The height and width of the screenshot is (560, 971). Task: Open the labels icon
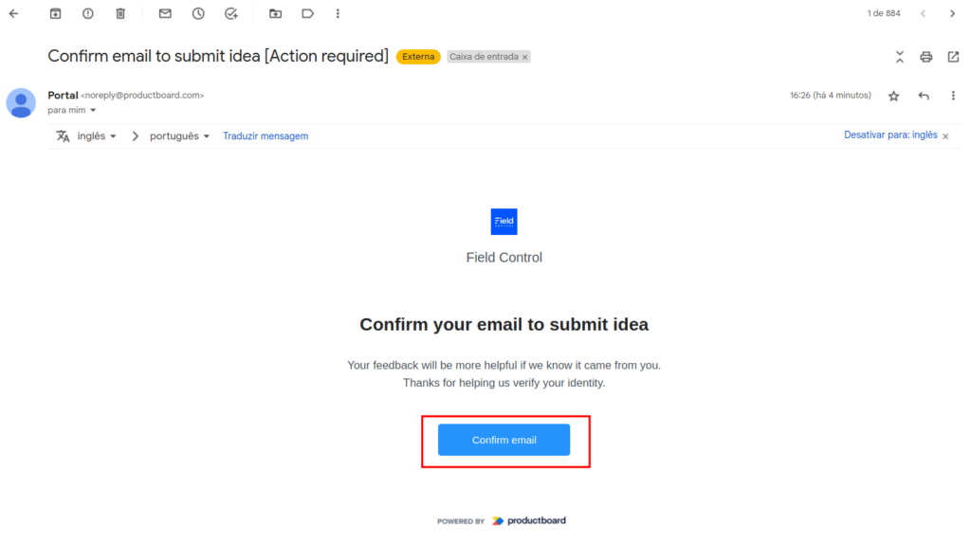(307, 13)
